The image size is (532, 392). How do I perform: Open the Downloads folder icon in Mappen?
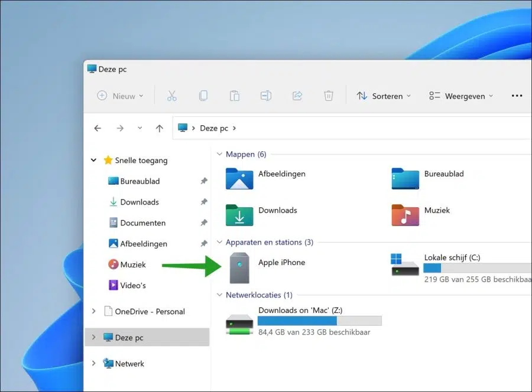pyautogui.click(x=239, y=215)
